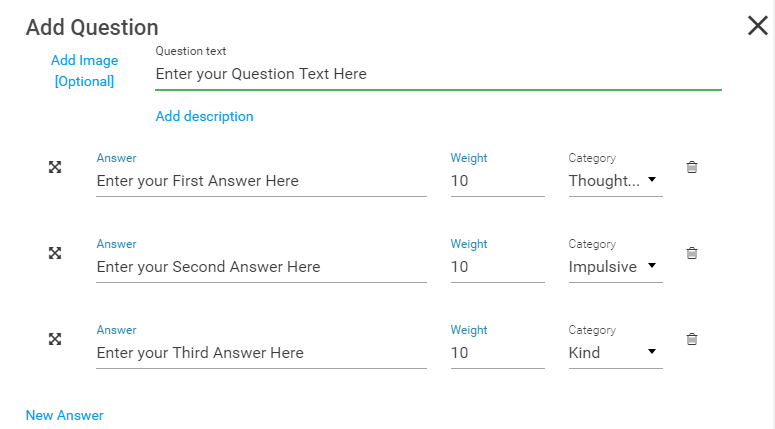The height and width of the screenshot is (429, 775).
Task: Delete the third answer with trash icon
Action: click(x=692, y=339)
